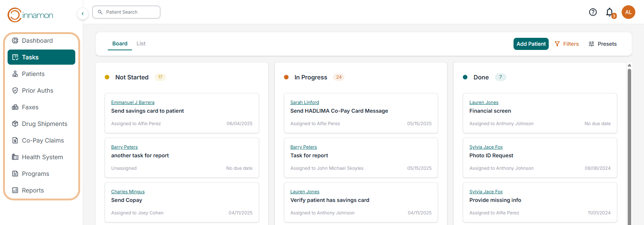Click the Drug Shipments box icon
The width and height of the screenshot is (644, 225).
pyautogui.click(x=15, y=124)
